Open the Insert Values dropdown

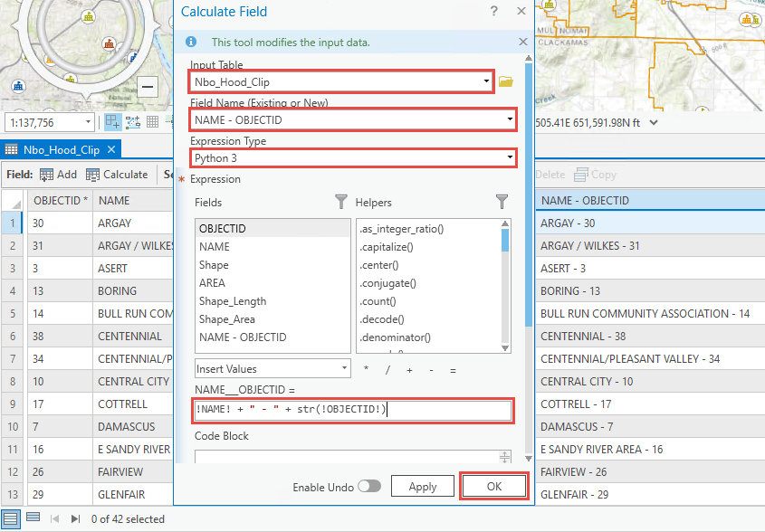pos(272,368)
